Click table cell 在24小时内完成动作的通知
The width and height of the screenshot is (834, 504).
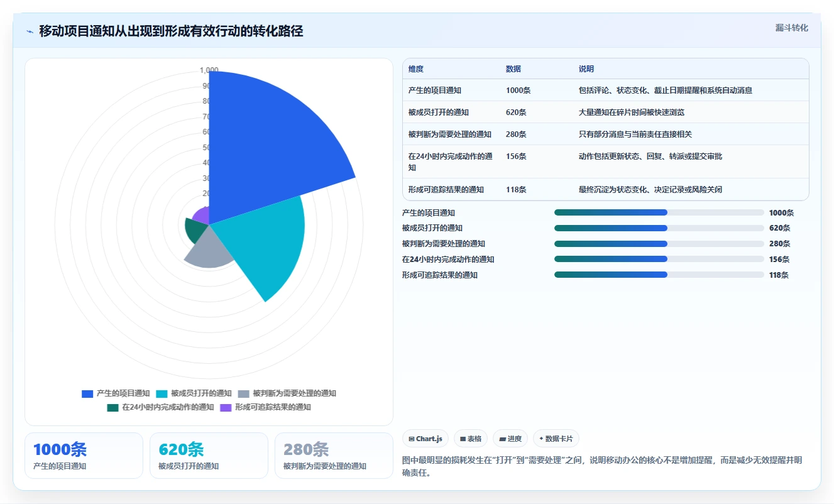[x=450, y=162]
